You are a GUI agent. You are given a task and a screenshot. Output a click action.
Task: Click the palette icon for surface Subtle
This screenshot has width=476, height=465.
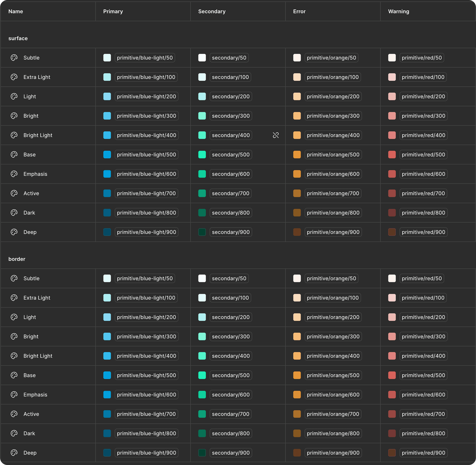(x=14, y=58)
